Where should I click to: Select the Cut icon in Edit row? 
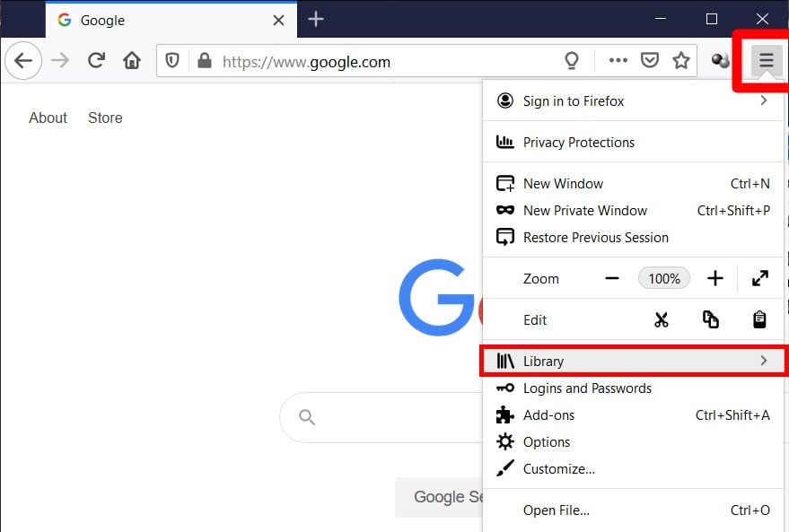click(662, 319)
